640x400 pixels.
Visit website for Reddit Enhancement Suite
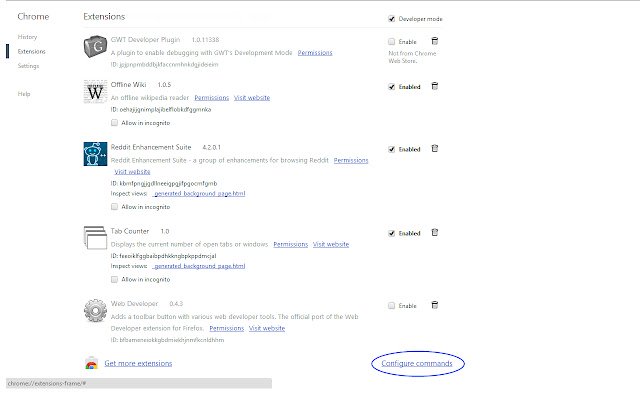point(132,172)
